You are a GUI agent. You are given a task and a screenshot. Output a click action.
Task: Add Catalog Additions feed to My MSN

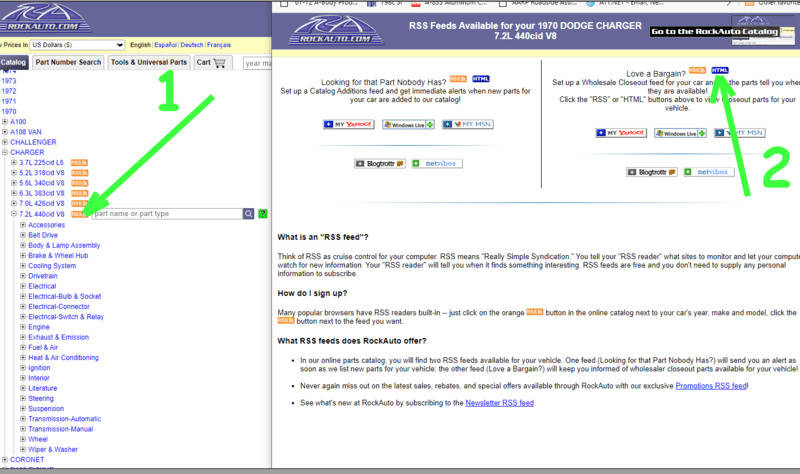(x=467, y=124)
